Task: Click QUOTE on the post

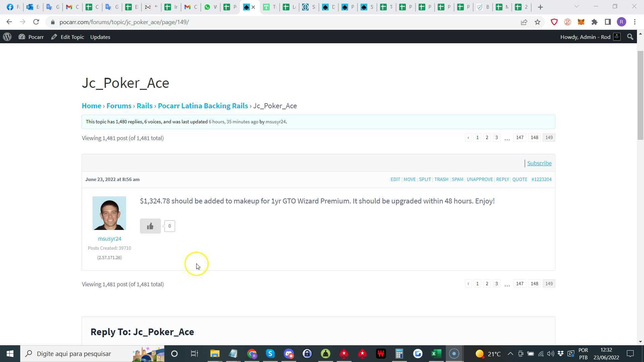Action: [x=520, y=179]
